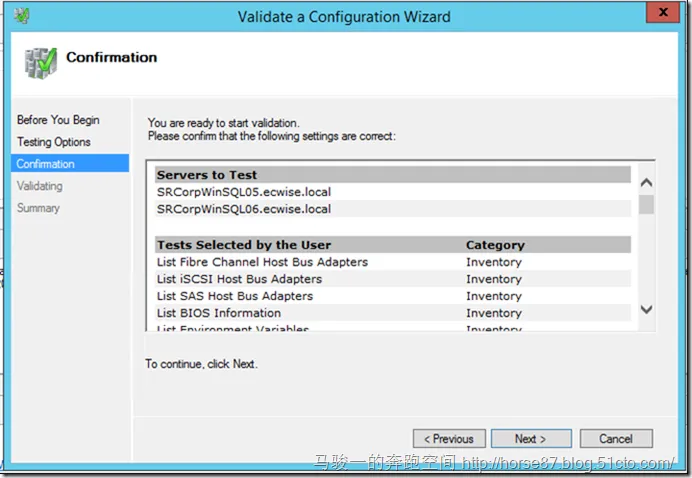Click the Previous button
The image size is (692, 478).
point(449,439)
